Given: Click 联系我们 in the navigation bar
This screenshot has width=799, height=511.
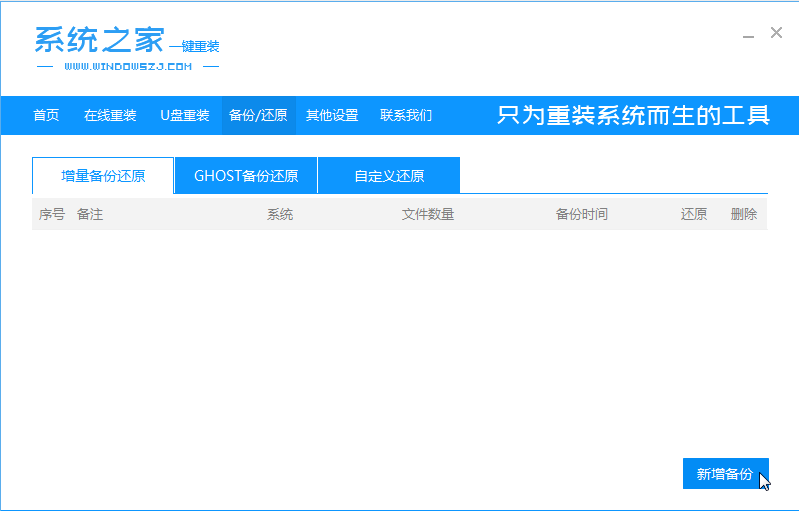Looking at the screenshot, I should [x=406, y=115].
